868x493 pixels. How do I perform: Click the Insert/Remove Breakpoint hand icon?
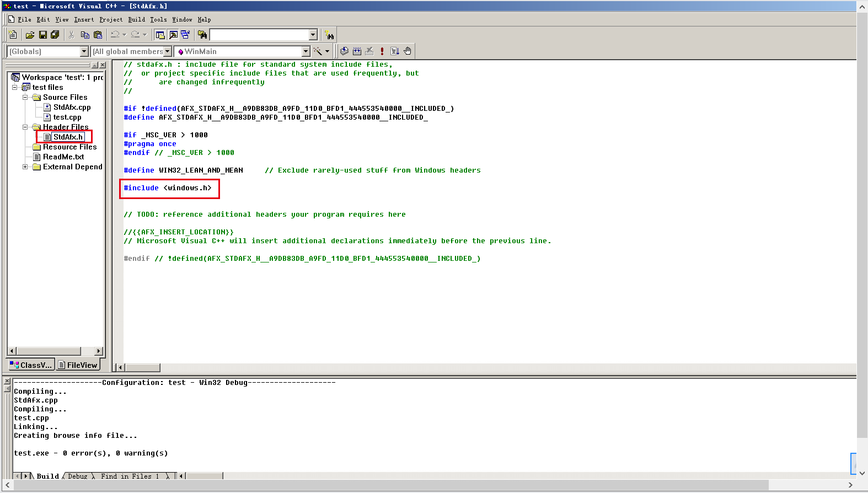pos(408,51)
